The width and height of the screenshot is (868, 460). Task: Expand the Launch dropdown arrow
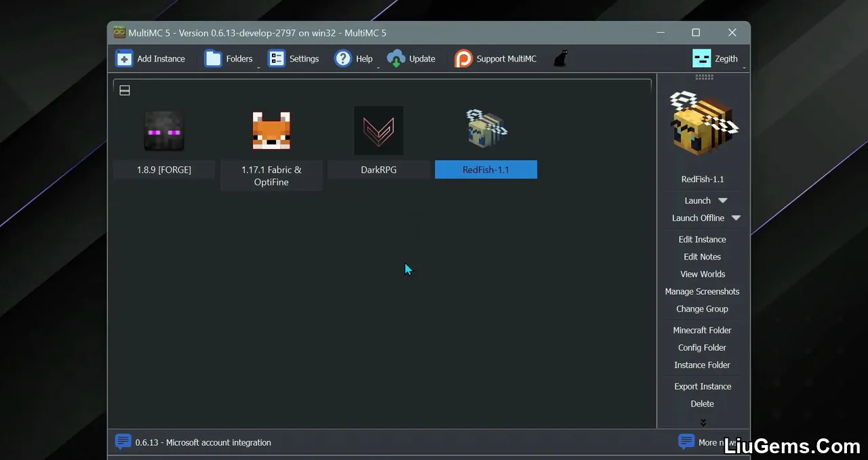(x=723, y=201)
